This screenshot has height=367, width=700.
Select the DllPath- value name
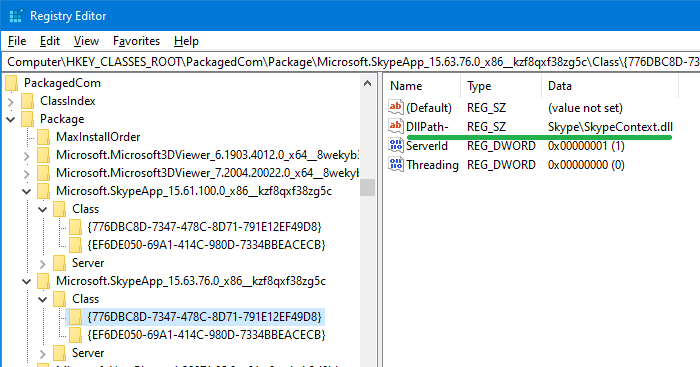point(427,127)
